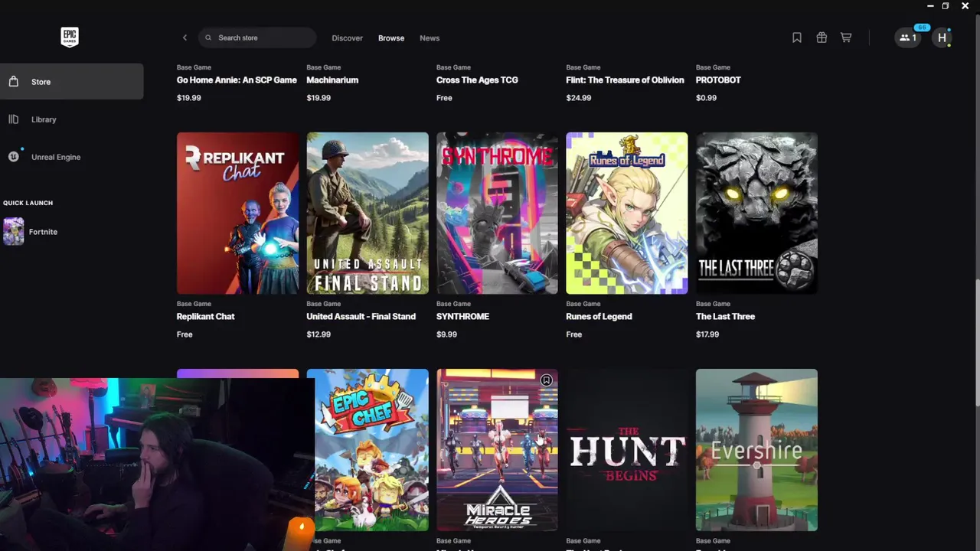The image size is (980, 551).
Task: Open the wishlist bookmark icon
Action: [x=797, y=37]
